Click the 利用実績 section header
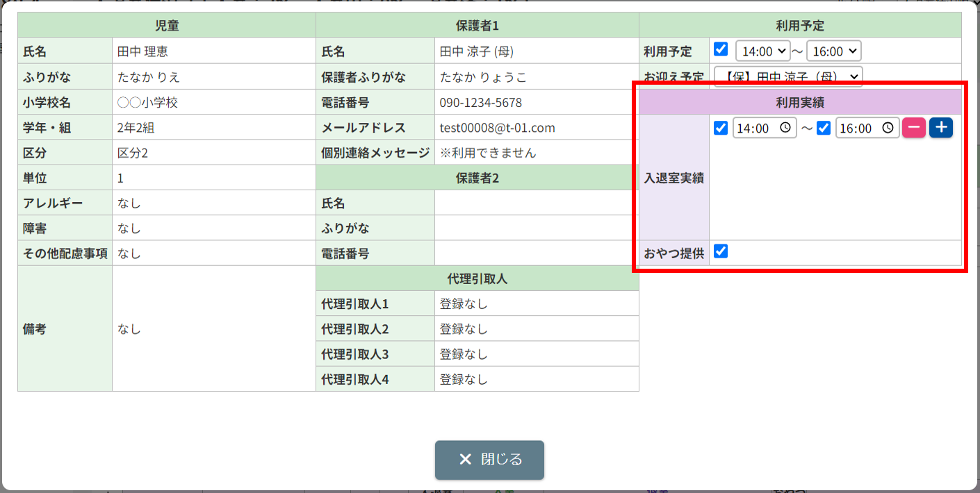This screenshot has width=980, height=493. point(800,103)
